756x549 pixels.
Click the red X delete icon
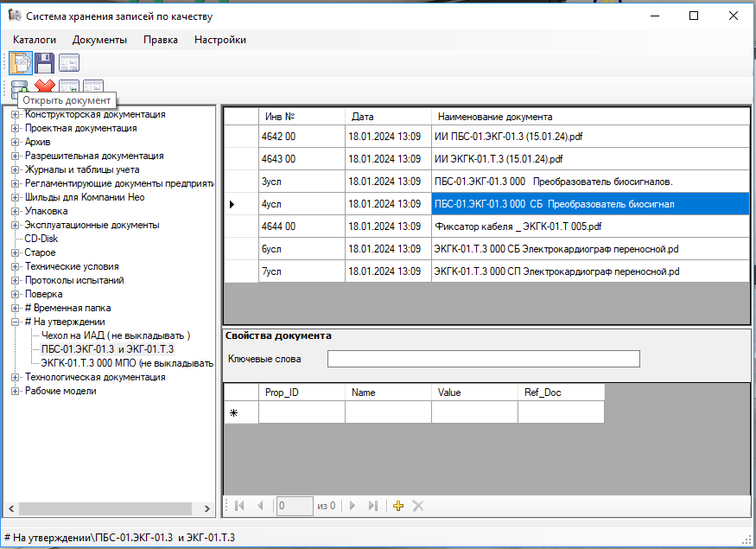click(45, 86)
